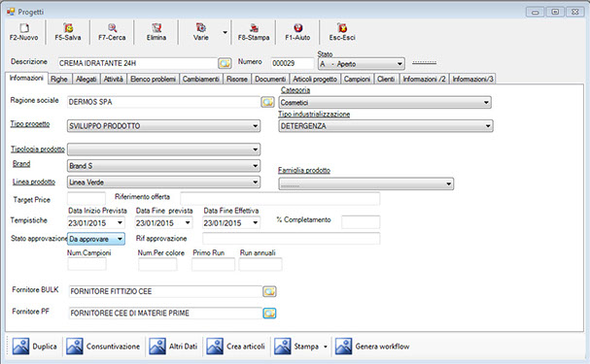
Task: Click lookup icon beside Ragione sociale field
Action: (x=267, y=102)
